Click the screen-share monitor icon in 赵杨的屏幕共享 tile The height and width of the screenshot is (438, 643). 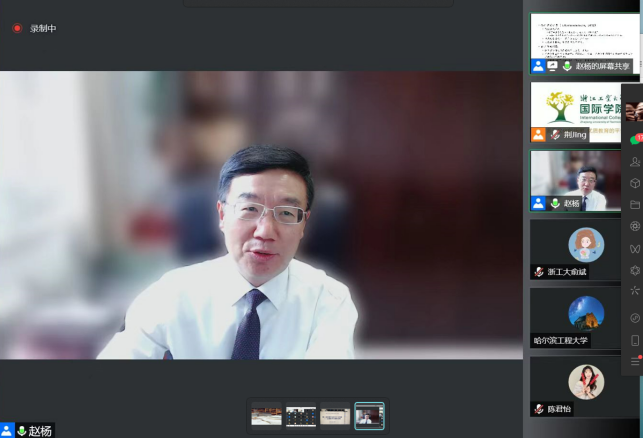(552, 66)
